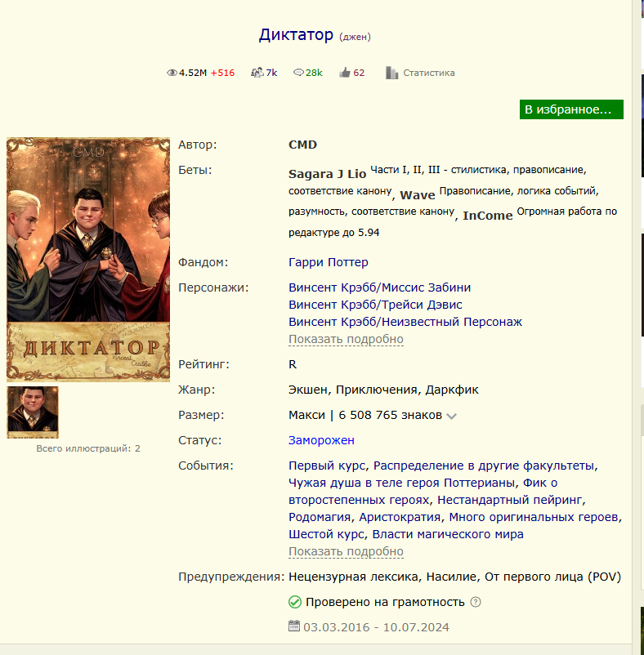Open Власти магического мира tag
The image size is (644, 655).
(x=448, y=534)
